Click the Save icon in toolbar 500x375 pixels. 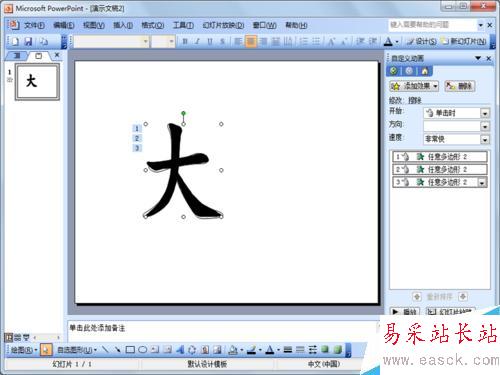28,41
